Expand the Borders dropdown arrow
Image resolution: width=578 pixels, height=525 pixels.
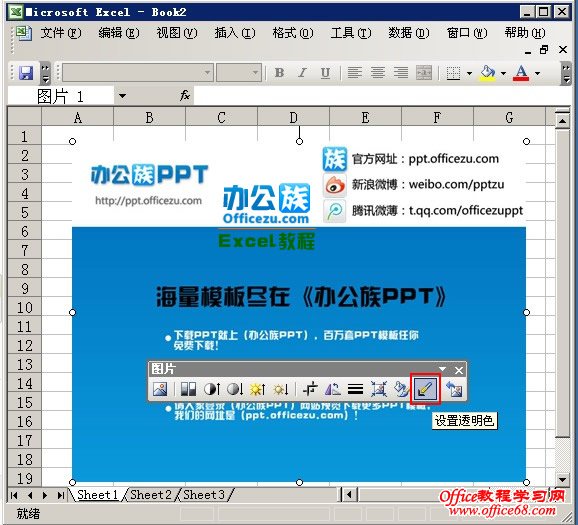click(x=469, y=73)
